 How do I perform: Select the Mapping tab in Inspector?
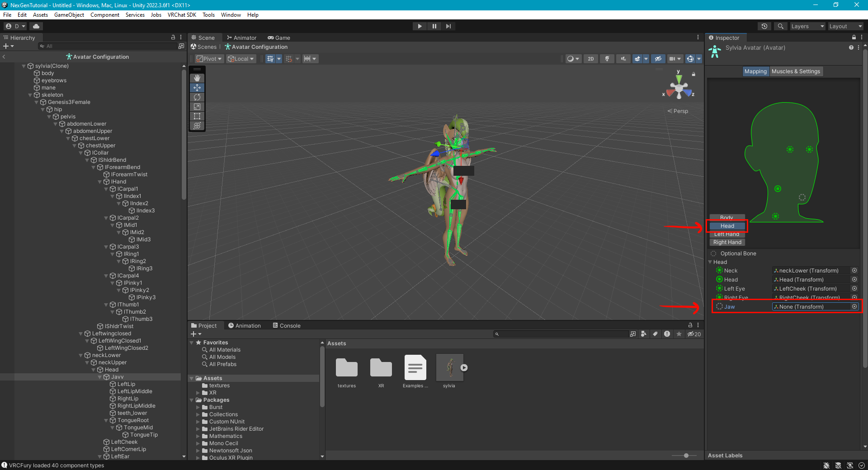coord(755,71)
